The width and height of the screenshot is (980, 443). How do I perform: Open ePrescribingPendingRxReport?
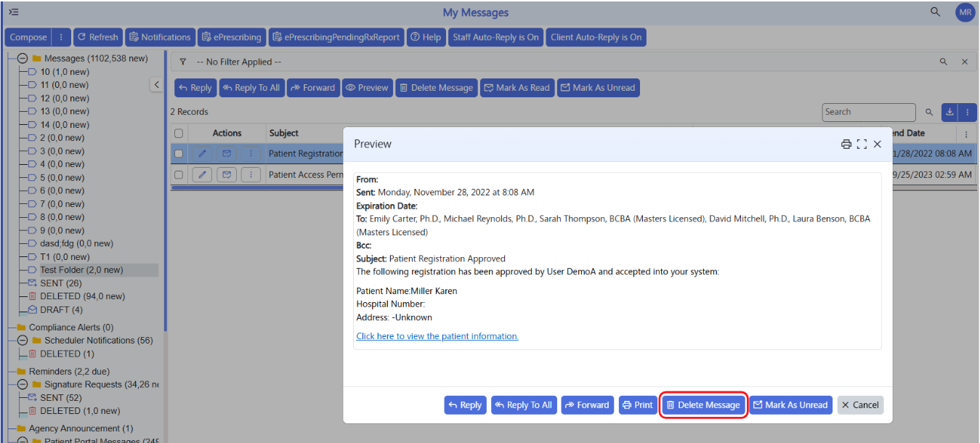tap(336, 37)
